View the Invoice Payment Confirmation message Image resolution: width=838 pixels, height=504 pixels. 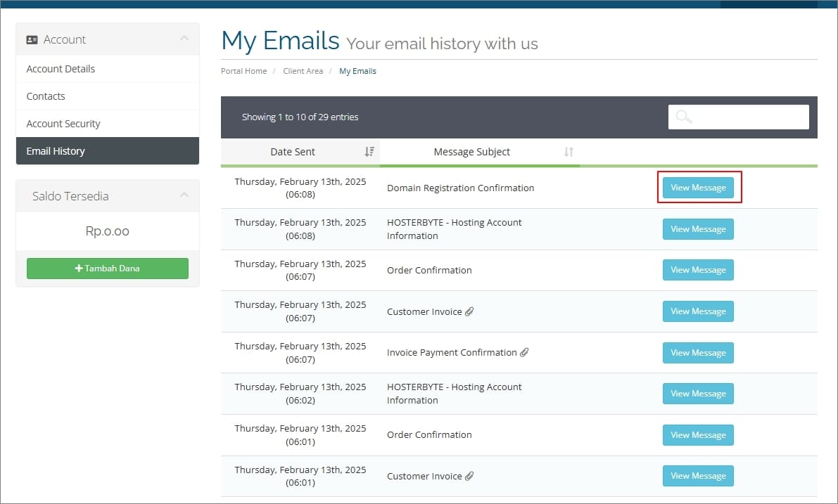click(x=698, y=353)
